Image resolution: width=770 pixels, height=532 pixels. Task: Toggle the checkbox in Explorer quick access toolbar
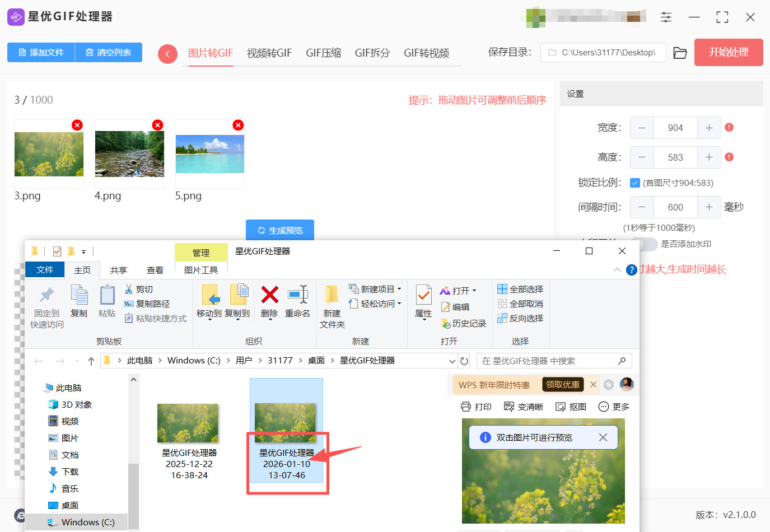click(x=57, y=251)
